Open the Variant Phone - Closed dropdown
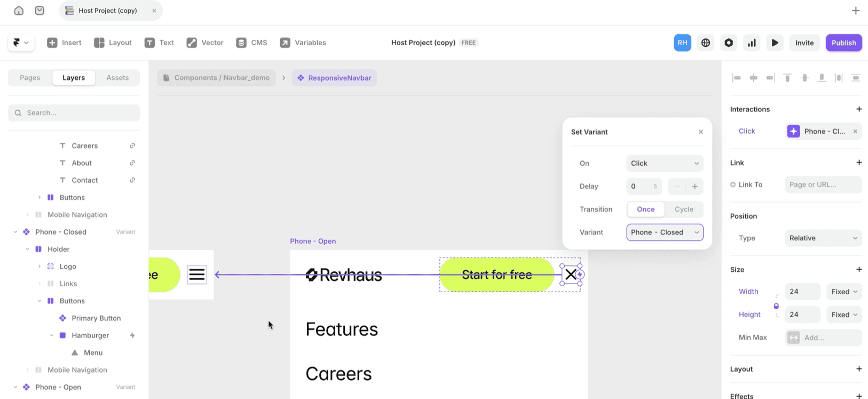 pos(664,232)
